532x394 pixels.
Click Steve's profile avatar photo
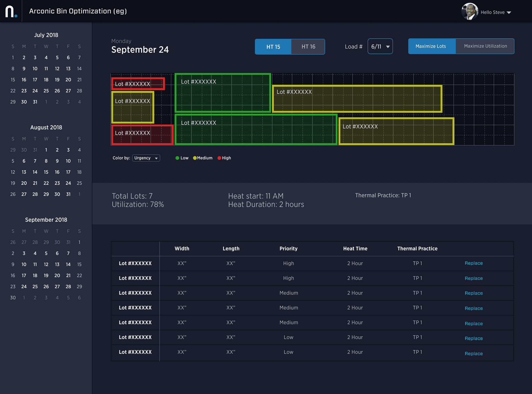tap(469, 12)
